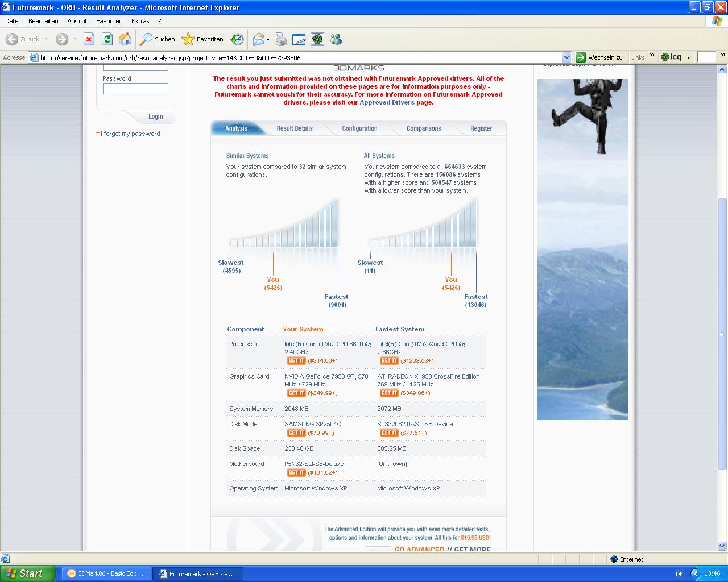Open the Mail icon dropdown arrow
This screenshot has height=582, width=728.
(x=268, y=39)
